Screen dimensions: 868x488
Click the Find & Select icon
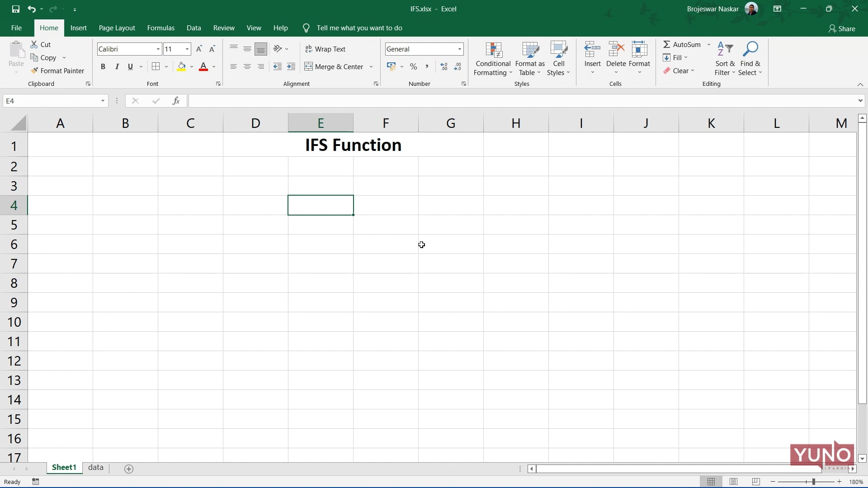[x=750, y=48]
